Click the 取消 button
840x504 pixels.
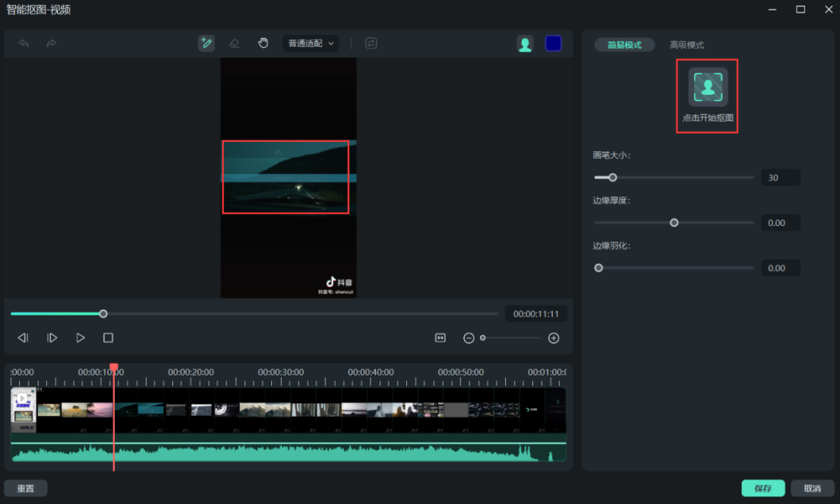pyautogui.click(x=812, y=488)
